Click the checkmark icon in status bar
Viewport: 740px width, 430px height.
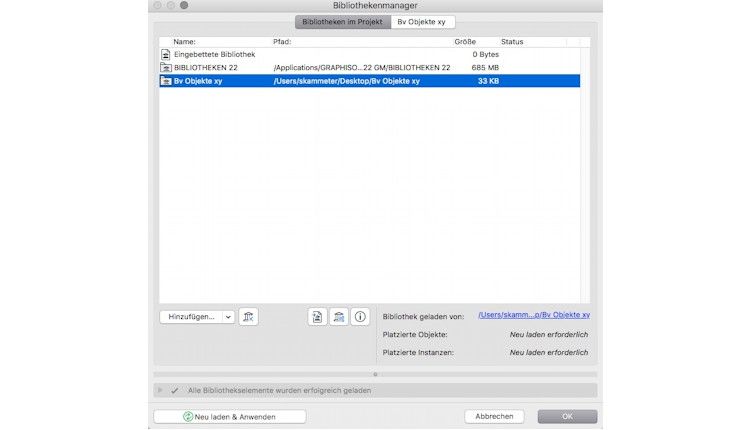click(175, 390)
